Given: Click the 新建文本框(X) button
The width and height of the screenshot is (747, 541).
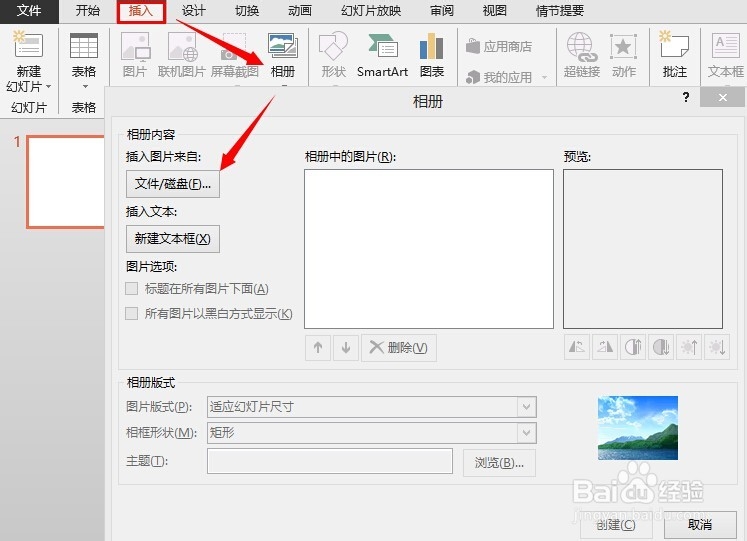Looking at the screenshot, I should (x=172, y=239).
